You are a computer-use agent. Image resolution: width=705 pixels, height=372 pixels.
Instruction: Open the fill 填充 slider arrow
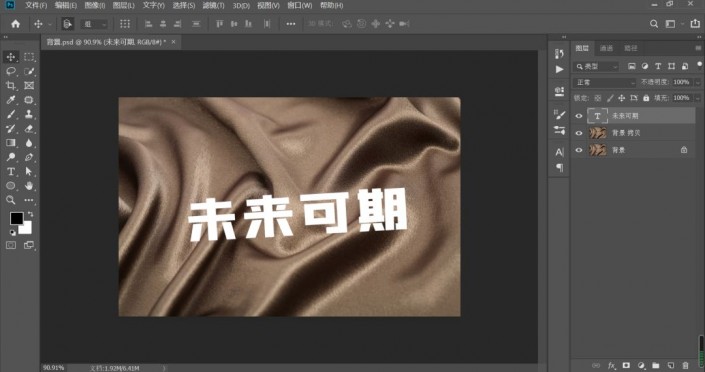[x=697, y=98]
